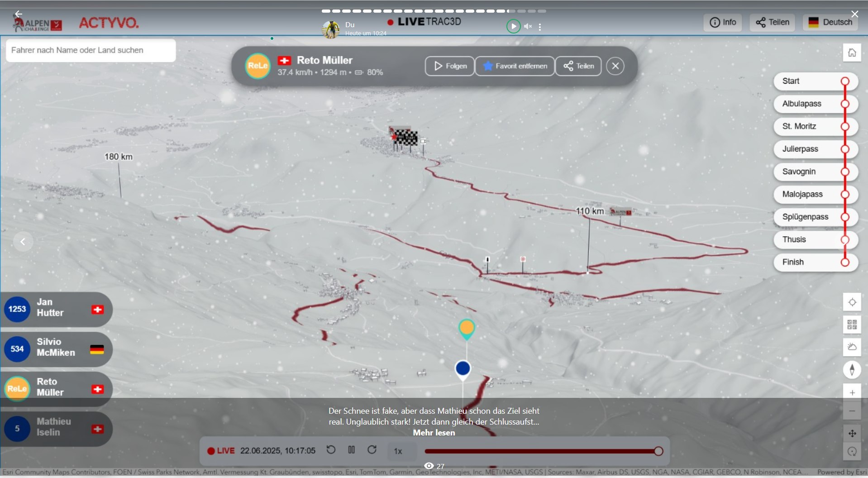The width and height of the screenshot is (868, 478).
Task: Toggle the weather effects icon
Action: click(x=852, y=347)
